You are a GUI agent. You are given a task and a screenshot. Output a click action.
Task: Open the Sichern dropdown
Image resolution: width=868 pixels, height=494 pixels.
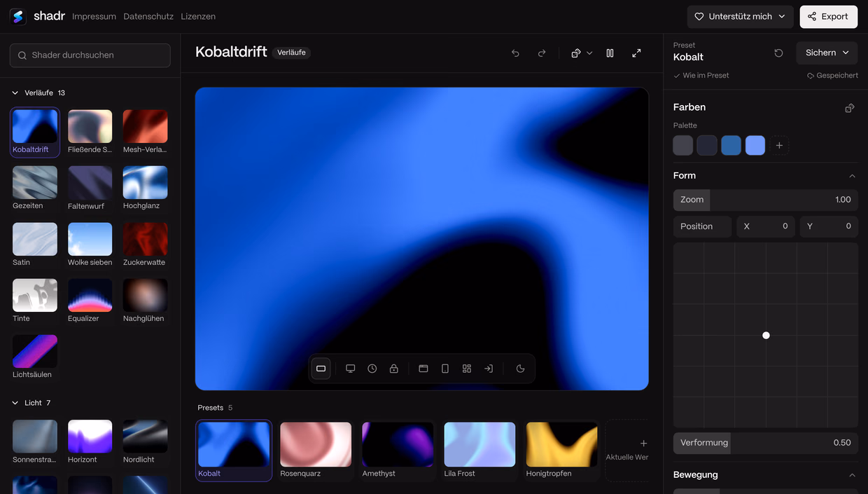827,53
